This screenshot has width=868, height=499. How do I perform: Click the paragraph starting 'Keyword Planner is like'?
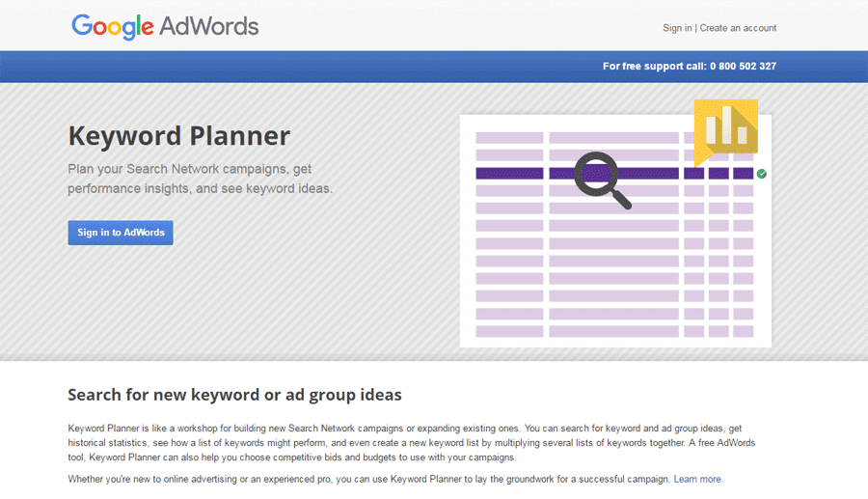(x=405, y=442)
